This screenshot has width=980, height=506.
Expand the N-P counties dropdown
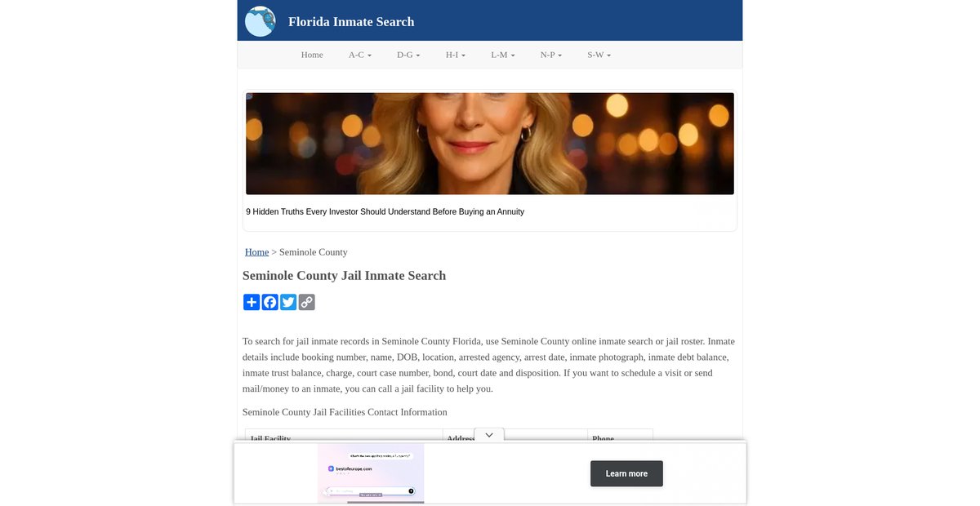pyautogui.click(x=551, y=55)
